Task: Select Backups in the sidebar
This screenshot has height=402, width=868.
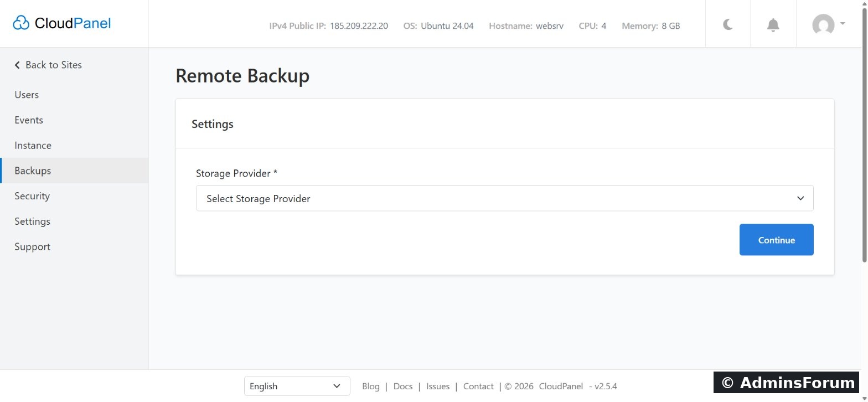Action: tap(74, 171)
